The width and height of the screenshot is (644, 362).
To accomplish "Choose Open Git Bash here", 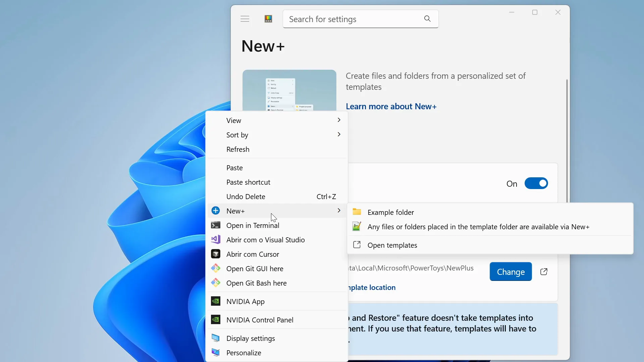I will (x=277, y=283).
